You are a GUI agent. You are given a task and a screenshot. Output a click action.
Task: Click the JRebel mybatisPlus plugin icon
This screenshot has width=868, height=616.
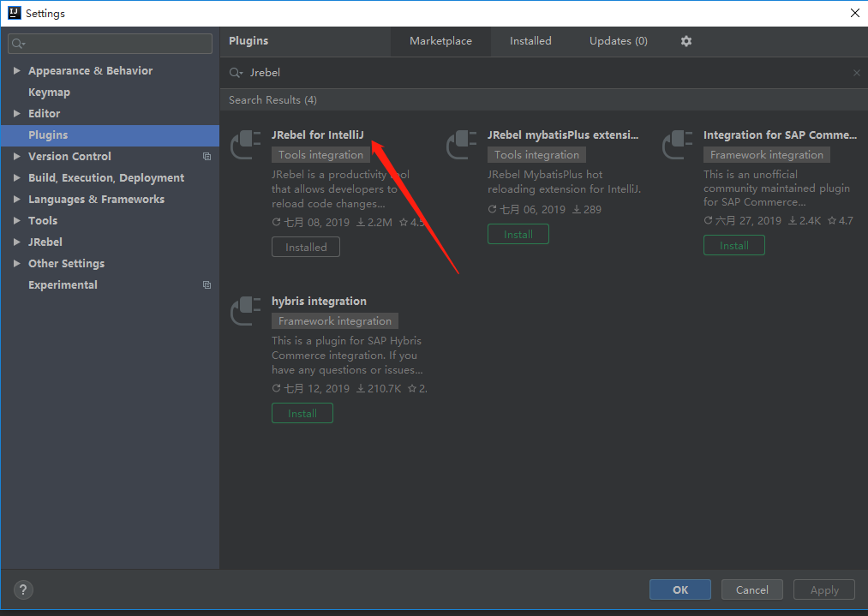[x=461, y=145]
